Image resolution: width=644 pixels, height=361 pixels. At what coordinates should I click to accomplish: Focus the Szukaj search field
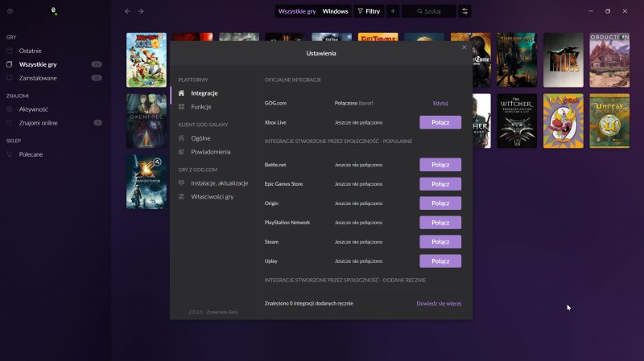(x=429, y=11)
